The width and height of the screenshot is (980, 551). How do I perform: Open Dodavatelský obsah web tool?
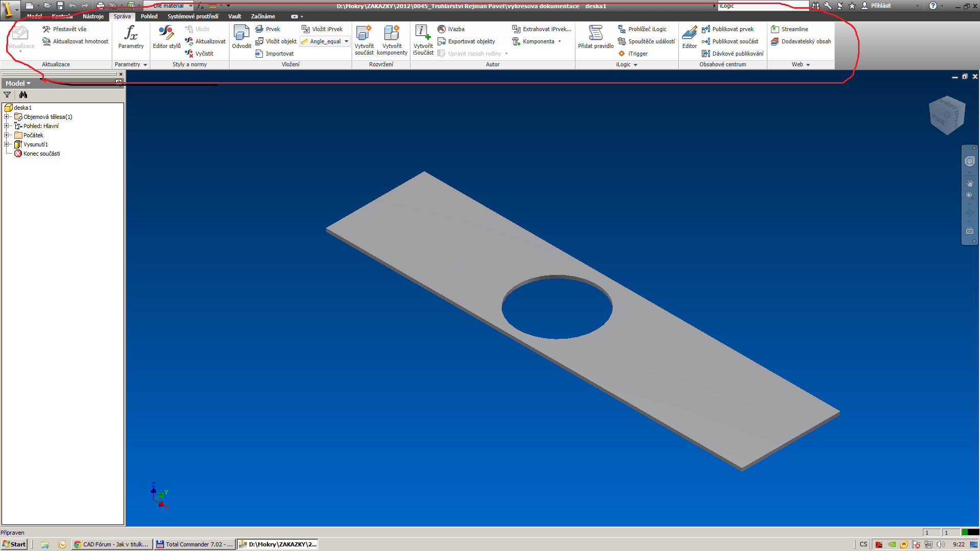801,41
